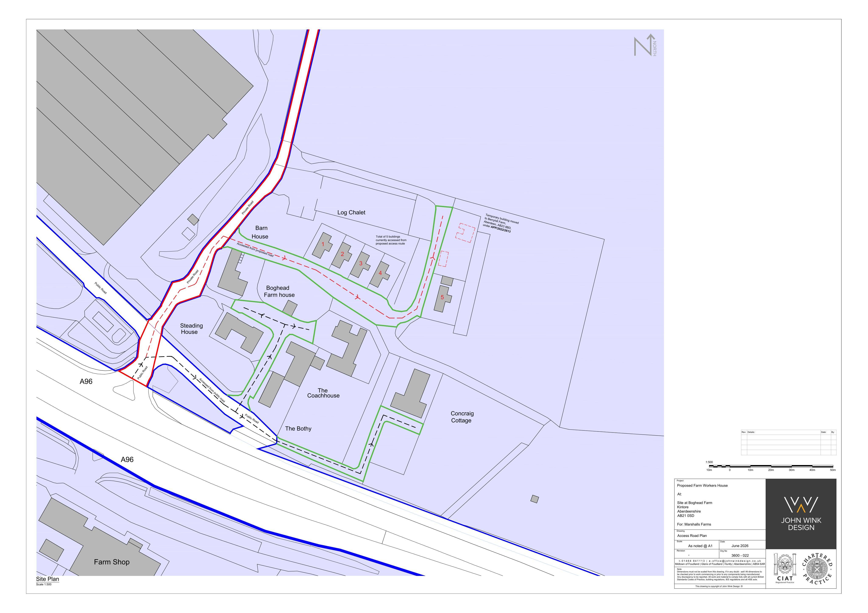Select the 'Concraig Cottage' label

(x=462, y=417)
